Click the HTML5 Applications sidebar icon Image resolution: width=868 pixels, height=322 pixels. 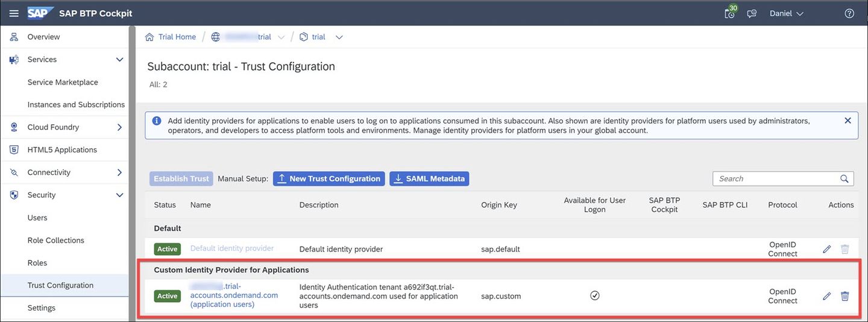(14, 150)
